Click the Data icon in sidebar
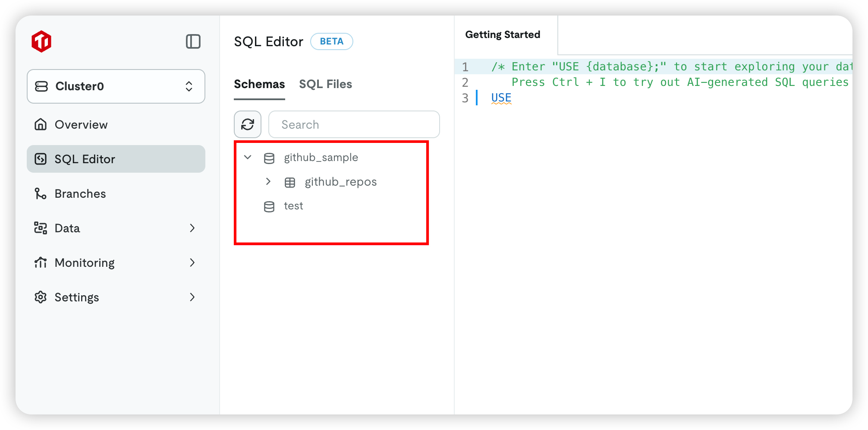 click(41, 228)
